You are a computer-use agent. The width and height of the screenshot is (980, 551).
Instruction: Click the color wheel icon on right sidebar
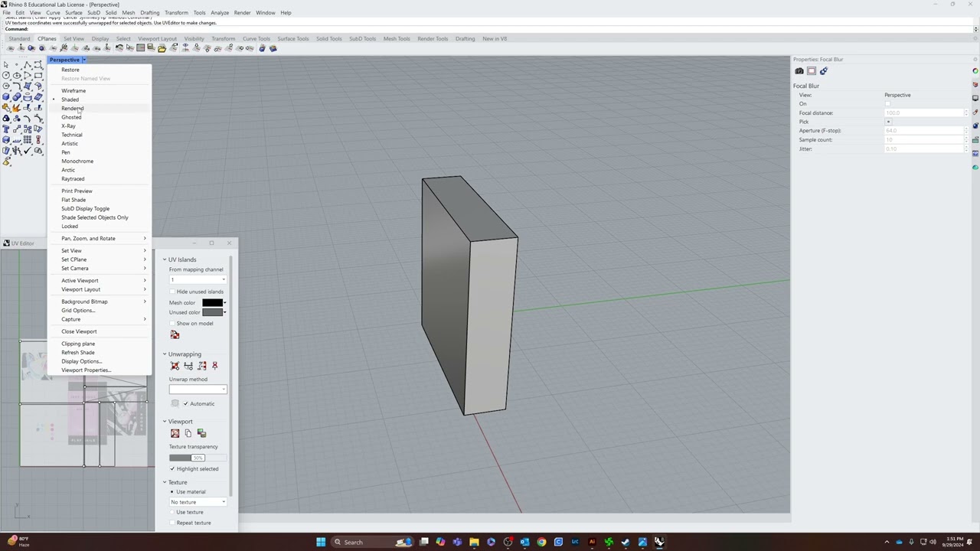[x=975, y=70]
